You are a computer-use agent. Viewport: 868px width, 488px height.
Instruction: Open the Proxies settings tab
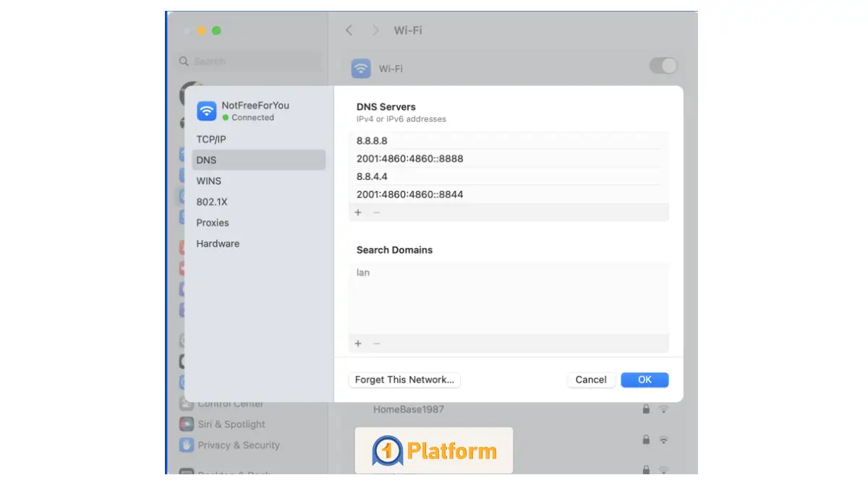[x=212, y=223]
